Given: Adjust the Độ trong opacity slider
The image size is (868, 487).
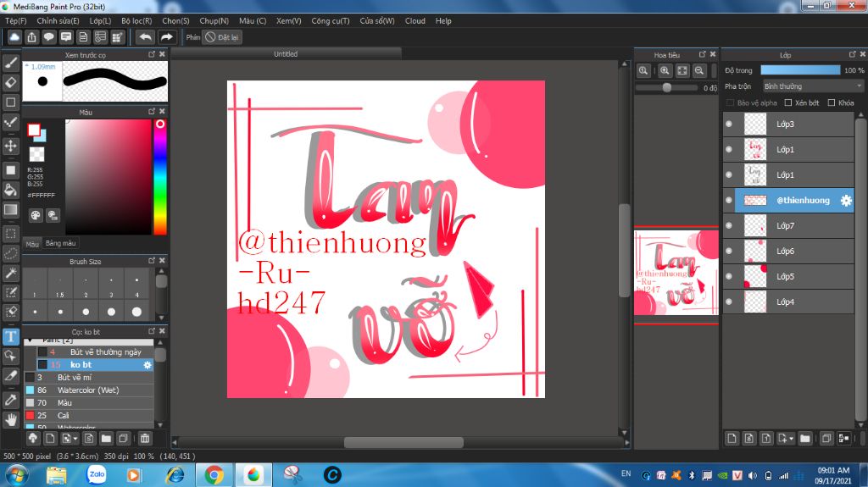Looking at the screenshot, I should tap(800, 70).
